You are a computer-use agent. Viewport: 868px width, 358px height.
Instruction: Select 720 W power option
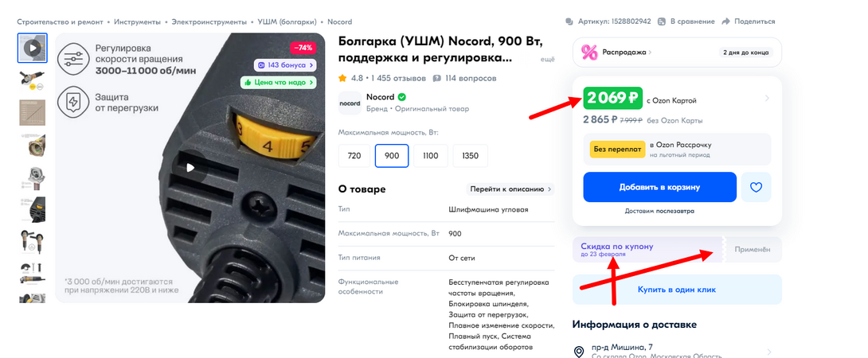click(x=354, y=155)
